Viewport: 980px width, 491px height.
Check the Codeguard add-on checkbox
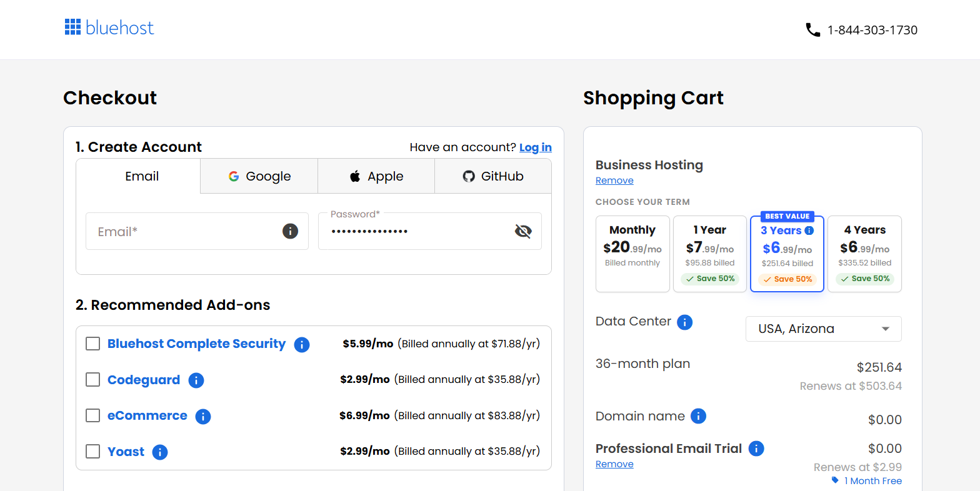pos(92,380)
